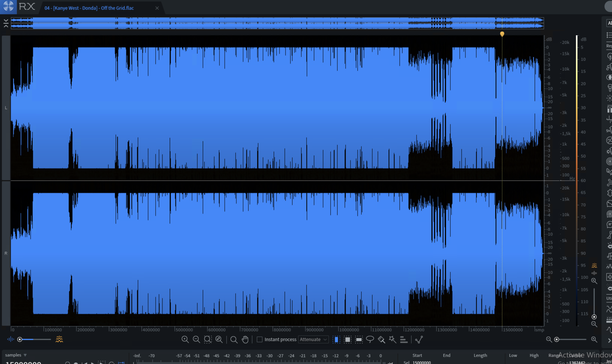
Task: Select the Harmonics selection tool
Action: [x=404, y=339]
